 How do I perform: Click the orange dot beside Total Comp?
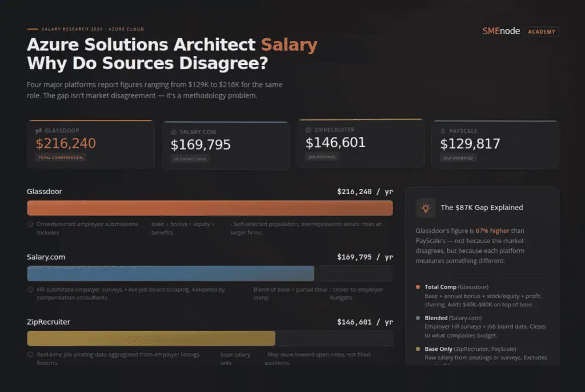[x=418, y=287]
